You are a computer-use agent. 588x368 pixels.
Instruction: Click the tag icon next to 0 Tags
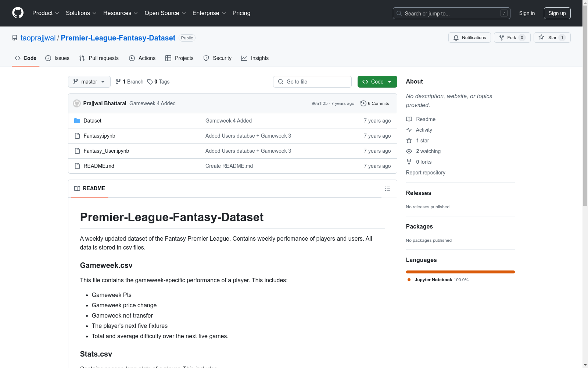pyautogui.click(x=150, y=82)
